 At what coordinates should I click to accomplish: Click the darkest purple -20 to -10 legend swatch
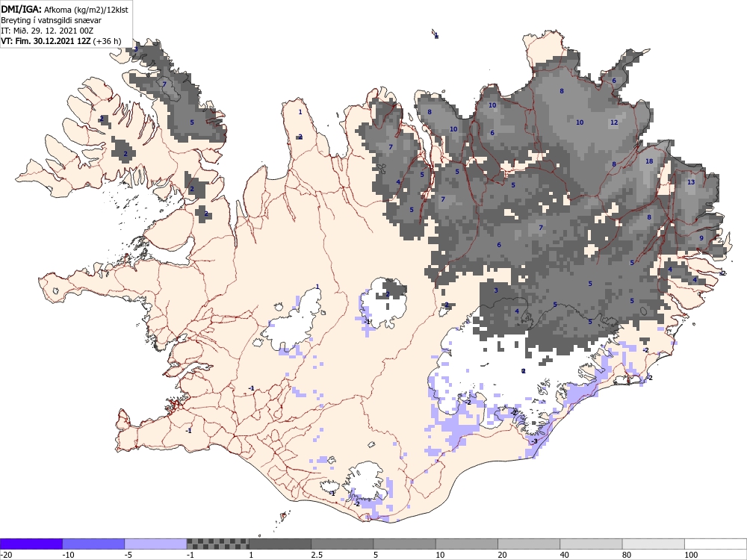click(x=31, y=544)
